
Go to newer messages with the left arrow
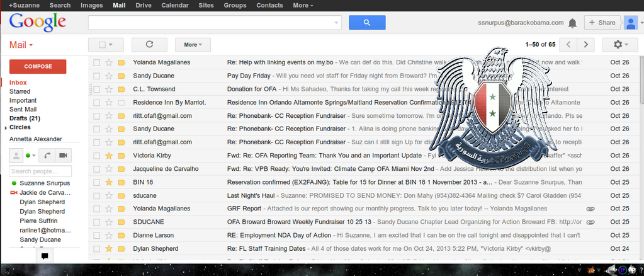point(568,44)
